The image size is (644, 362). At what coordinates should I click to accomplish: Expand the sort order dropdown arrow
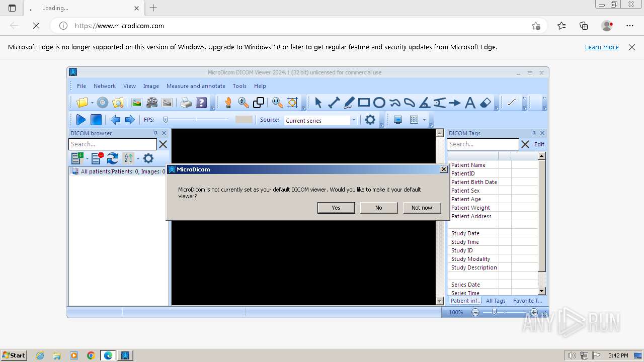pyautogui.click(x=138, y=158)
